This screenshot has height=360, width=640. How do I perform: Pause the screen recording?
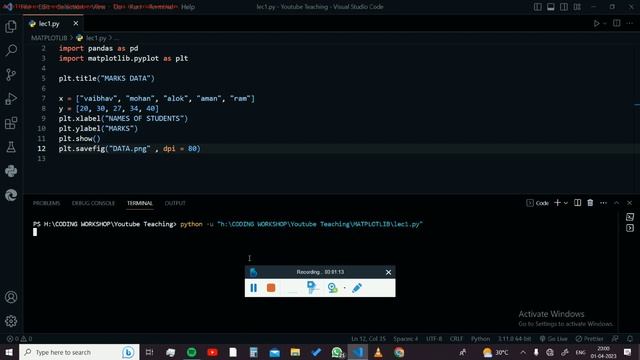pos(253,288)
